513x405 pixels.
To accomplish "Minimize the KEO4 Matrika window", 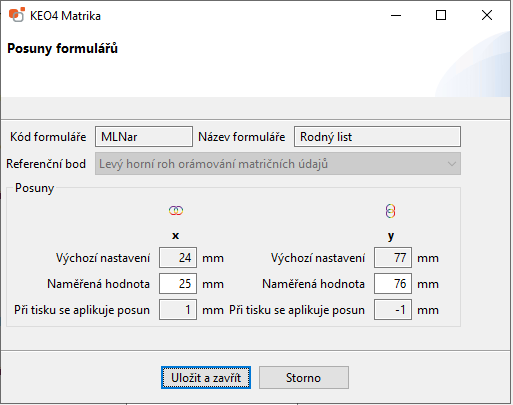I will pos(396,15).
